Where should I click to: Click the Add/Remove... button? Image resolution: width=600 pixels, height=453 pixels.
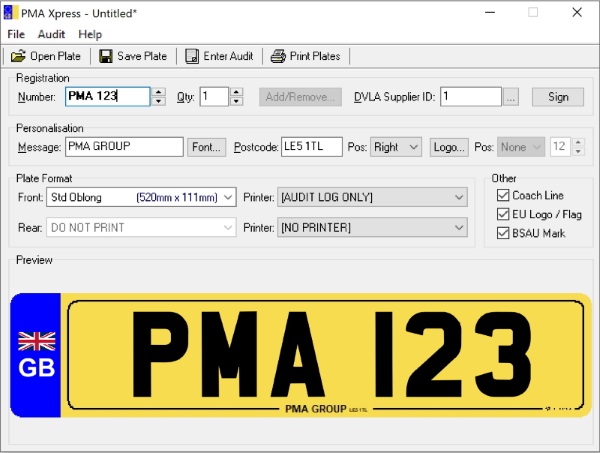pyautogui.click(x=300, y=97)
